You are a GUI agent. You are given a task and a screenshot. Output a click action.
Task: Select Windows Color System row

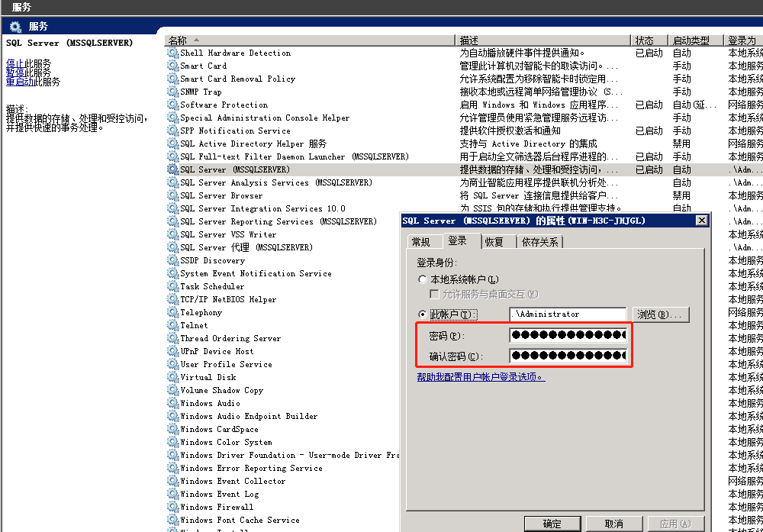[282, 442]
